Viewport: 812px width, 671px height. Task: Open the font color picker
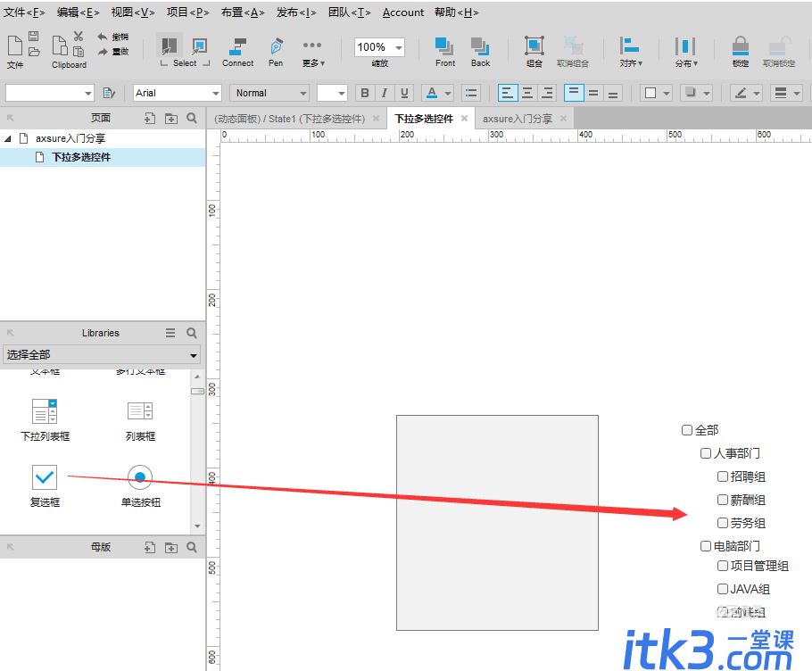pyautogui.click(x=437, y=93)
